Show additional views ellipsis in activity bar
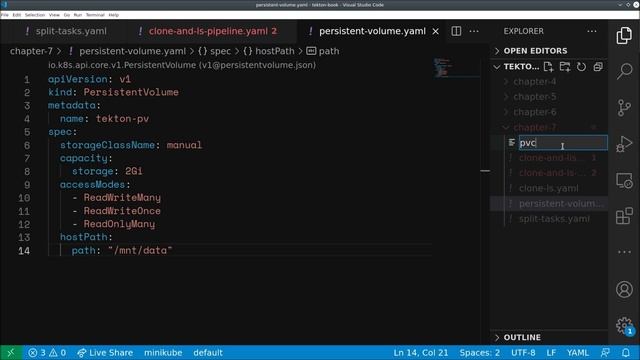This screenshot has width=640, height=360. point(624,252)
